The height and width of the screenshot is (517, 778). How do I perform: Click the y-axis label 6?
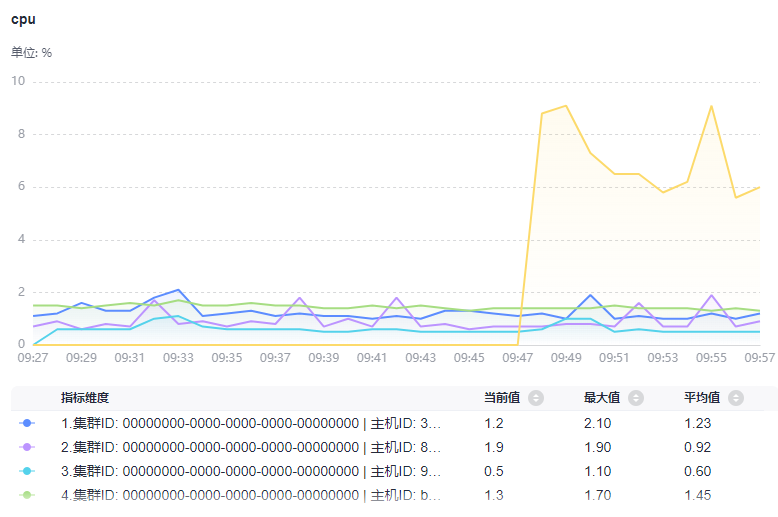pyautogui.click(x=21, y=186)
